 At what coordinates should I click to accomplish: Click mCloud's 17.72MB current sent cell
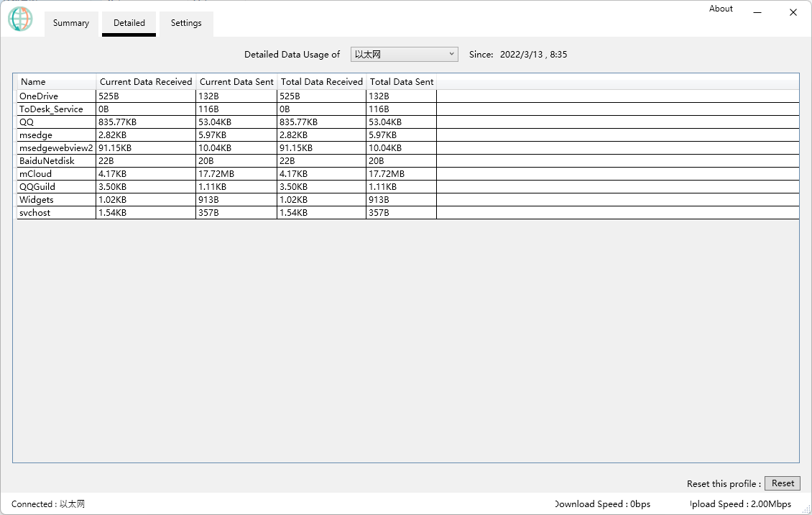click(x=236, y=174)
